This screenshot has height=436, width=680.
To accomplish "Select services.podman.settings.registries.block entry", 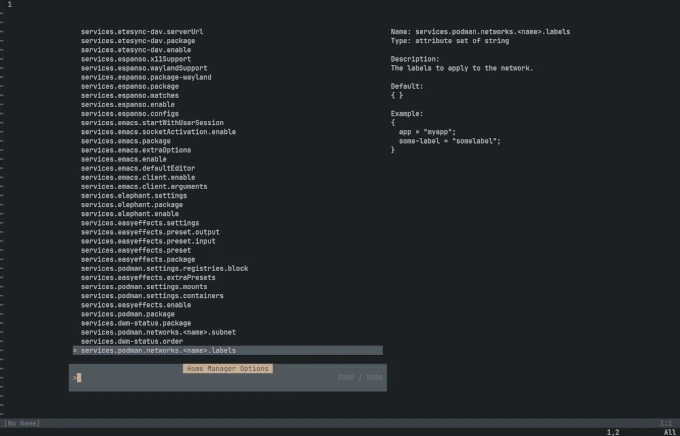I will (x=164, y=269).
